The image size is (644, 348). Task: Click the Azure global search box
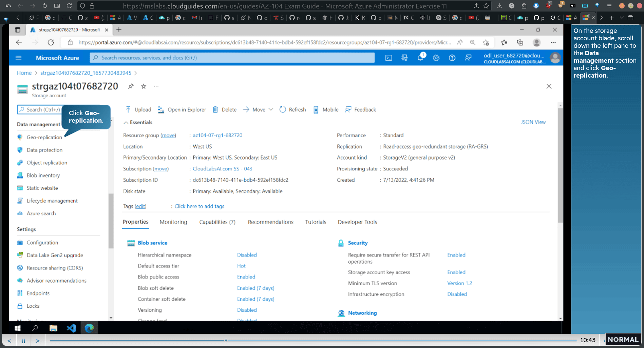point(232,58)
